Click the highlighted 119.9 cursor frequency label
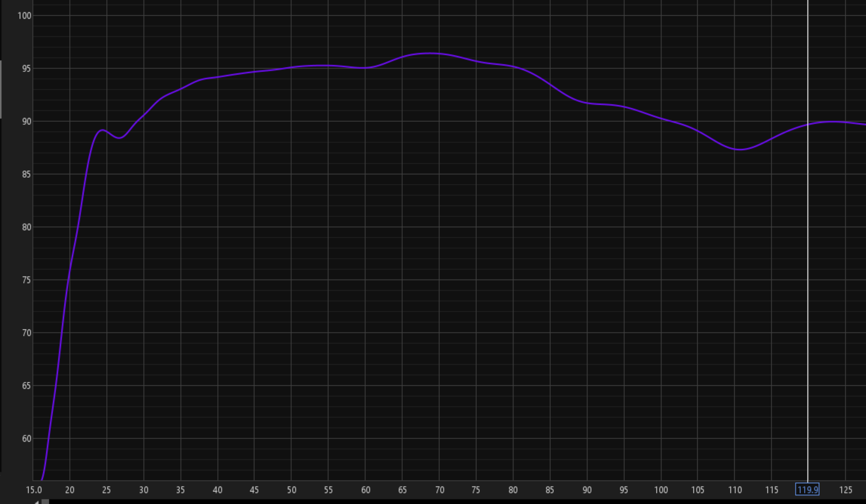The image size is (866, 504). click(807, 489)
